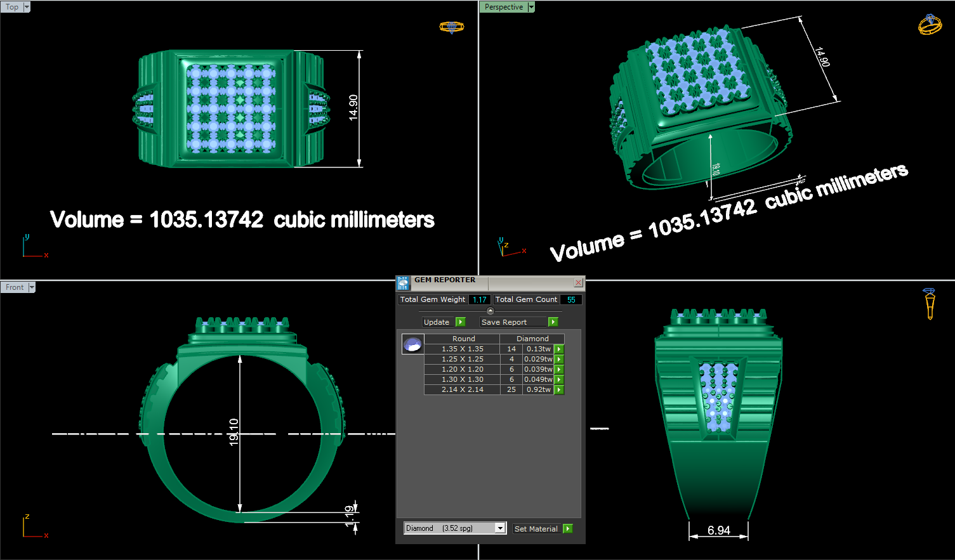Click the round gem thumbnail in Gem Reporter
The width and height of the screenshot is (955, 560).
click(413, 344)
